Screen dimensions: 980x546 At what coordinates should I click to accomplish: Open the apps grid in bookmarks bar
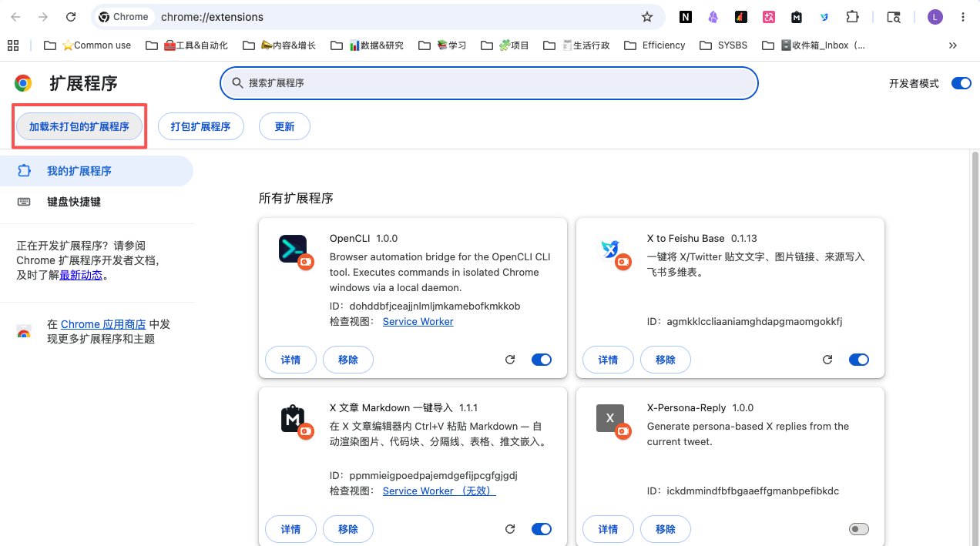(13, 45)
